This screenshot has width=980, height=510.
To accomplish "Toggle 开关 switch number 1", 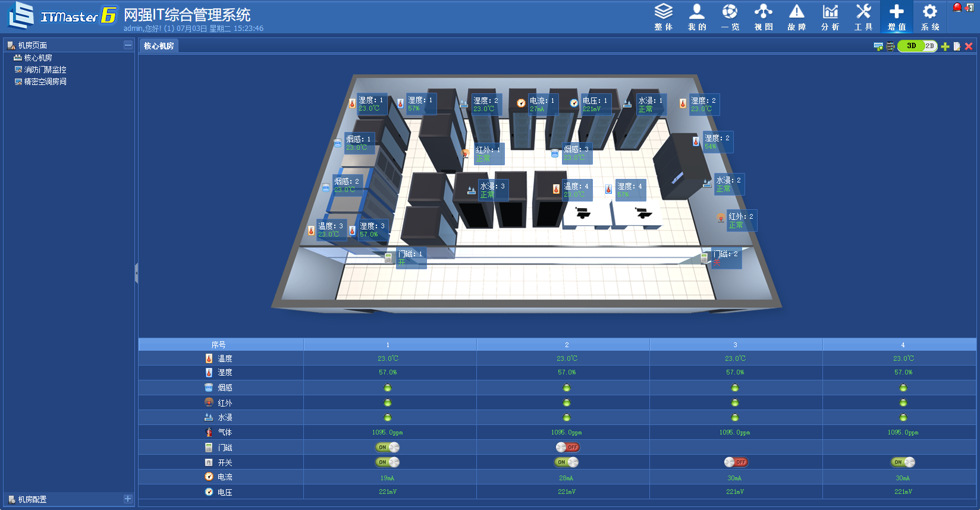I will tap(388, 462).
